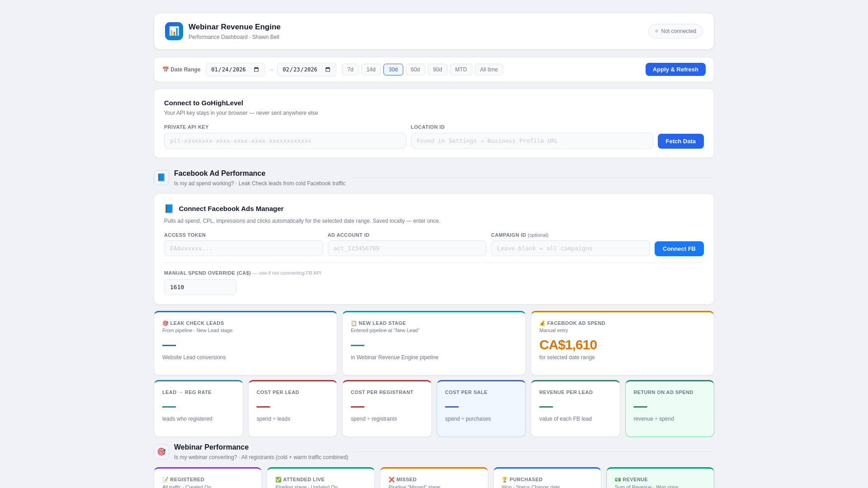Click the book icon beside Connect Facebook Ads Manager
Screen dimensions: 868x488
click(x=169, y=209)
